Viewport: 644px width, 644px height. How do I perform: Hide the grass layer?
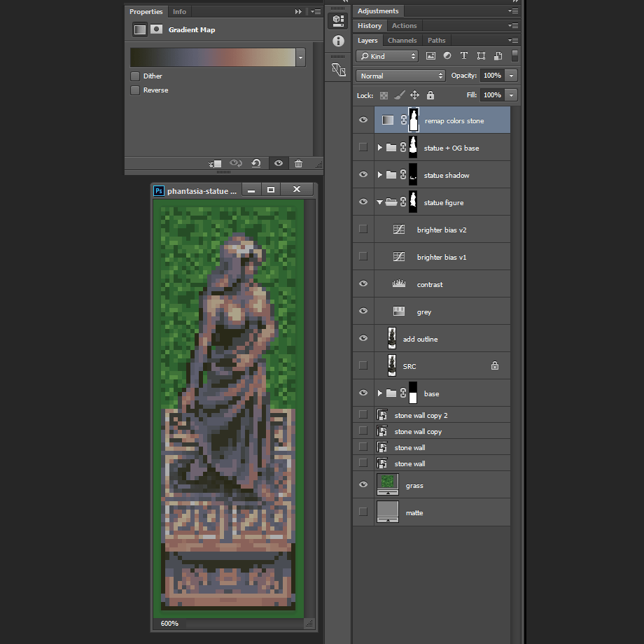tap(363, 485)
